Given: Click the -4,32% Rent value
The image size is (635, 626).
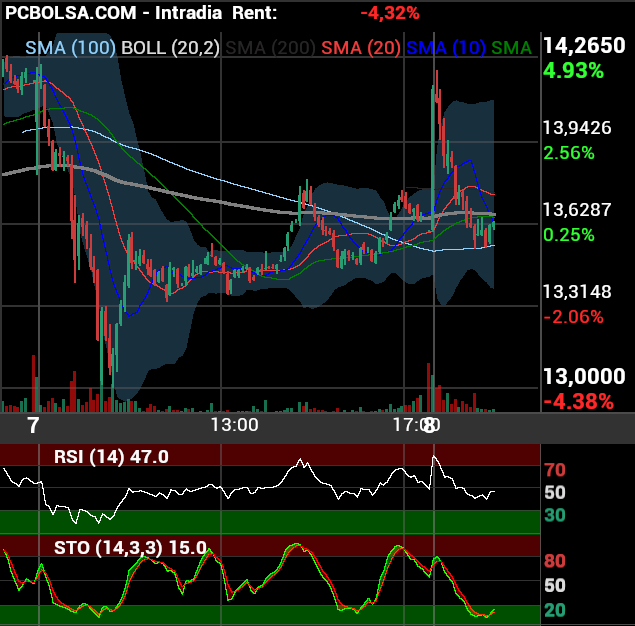Looking at the screenshot, I should pos(390,13).
